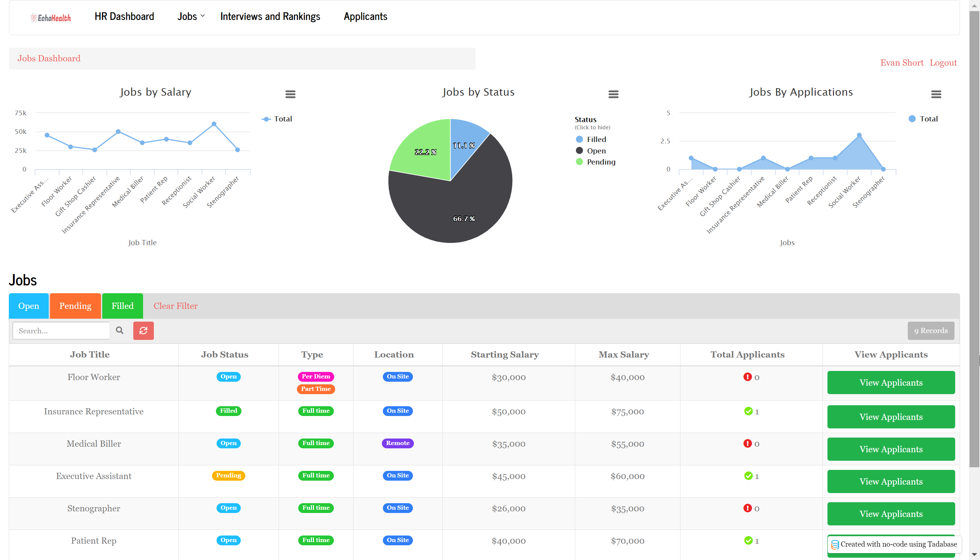Viewport: 980px width, 560px height.
Task: Click green check icon in Executive Assistant row
Action: [x=748, y=476]
